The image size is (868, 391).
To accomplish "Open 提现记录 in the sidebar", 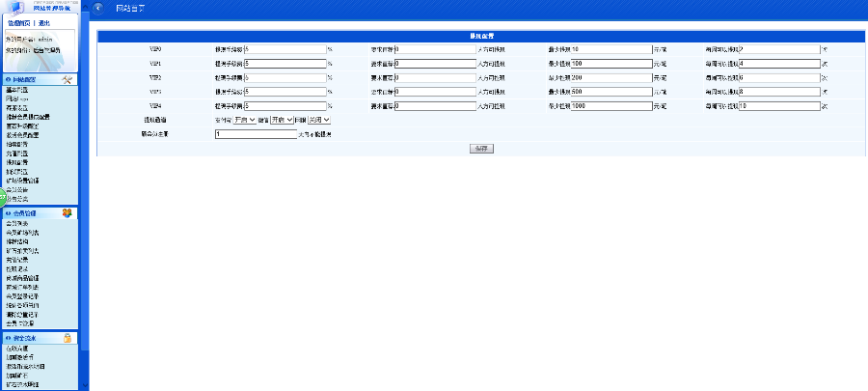I will 16,268.
